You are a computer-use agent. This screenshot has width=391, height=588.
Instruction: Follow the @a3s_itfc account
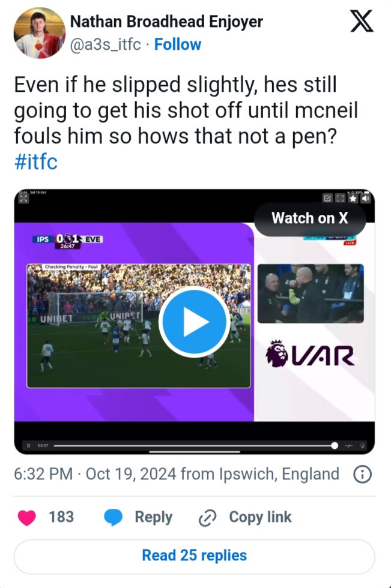[178, 44]
